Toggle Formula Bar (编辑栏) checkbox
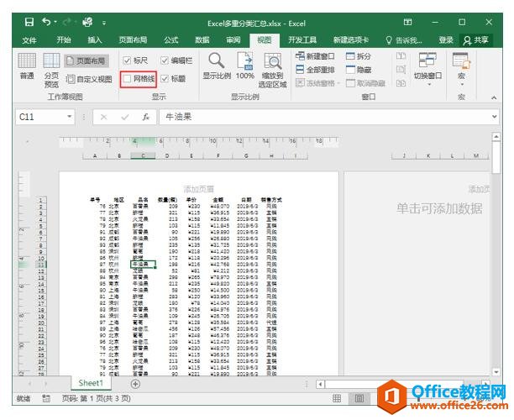Screen dimensions: 514x420 click(x=165, y=60)
